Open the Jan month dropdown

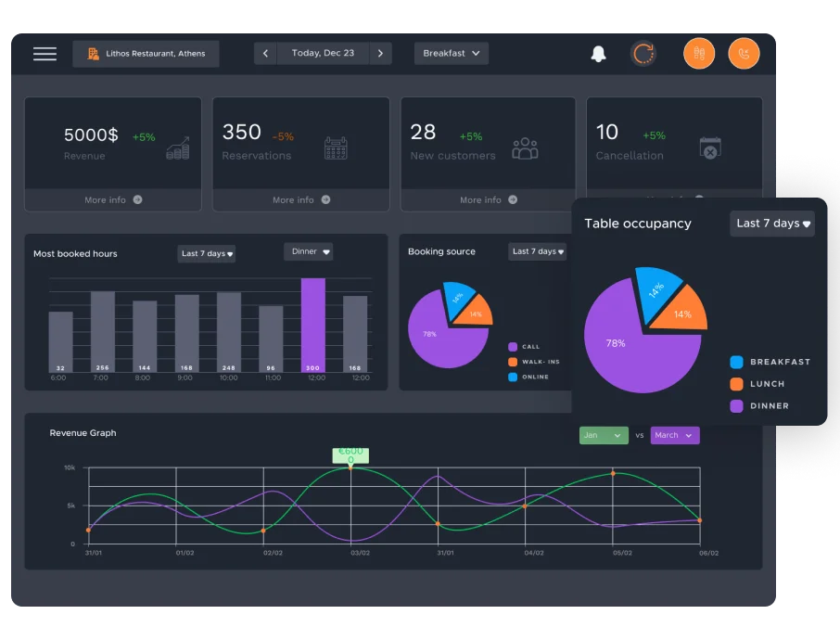point(604,435)
